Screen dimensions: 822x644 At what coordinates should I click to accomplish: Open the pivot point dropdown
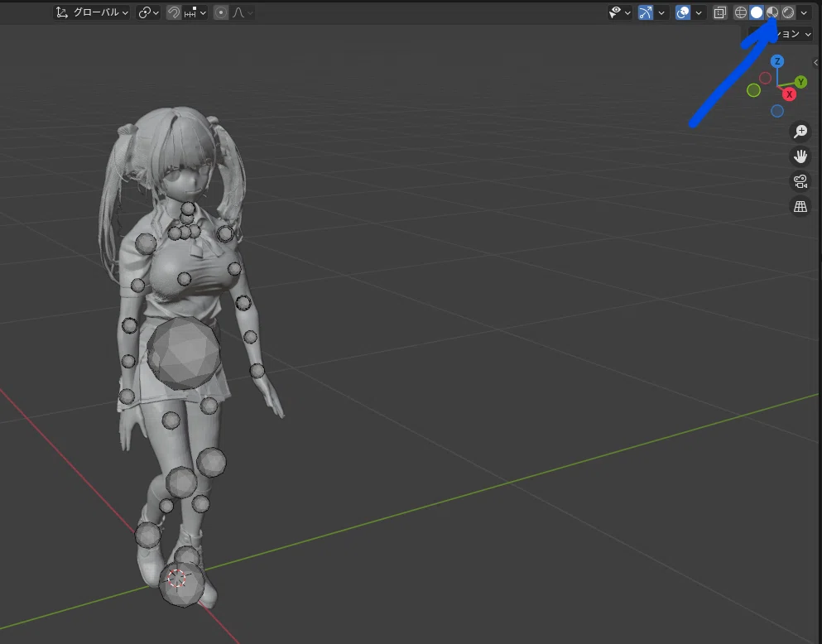[148, 12]
